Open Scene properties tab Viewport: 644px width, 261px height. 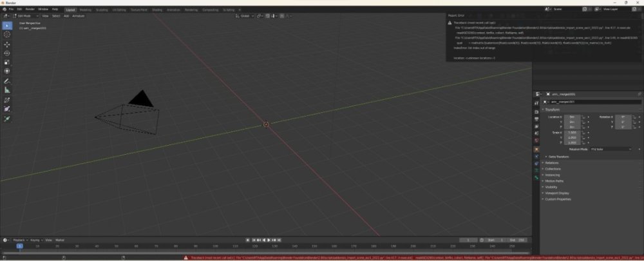(x=536, y=133)
